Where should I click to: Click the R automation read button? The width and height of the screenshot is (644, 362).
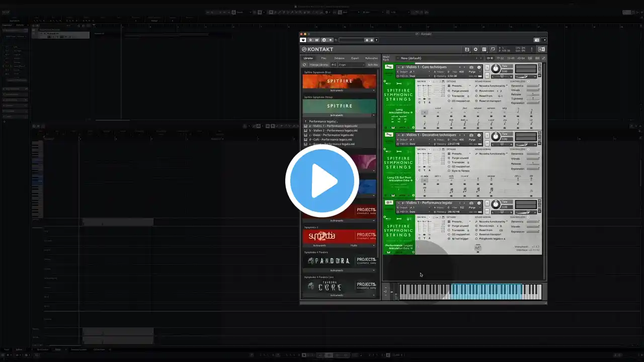310,40
